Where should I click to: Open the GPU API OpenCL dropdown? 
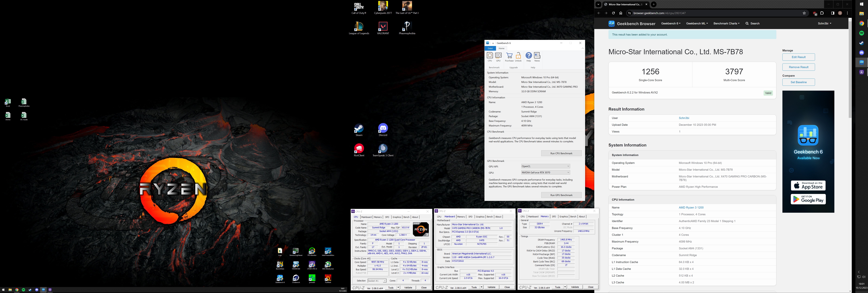click(x=545, y=166)
